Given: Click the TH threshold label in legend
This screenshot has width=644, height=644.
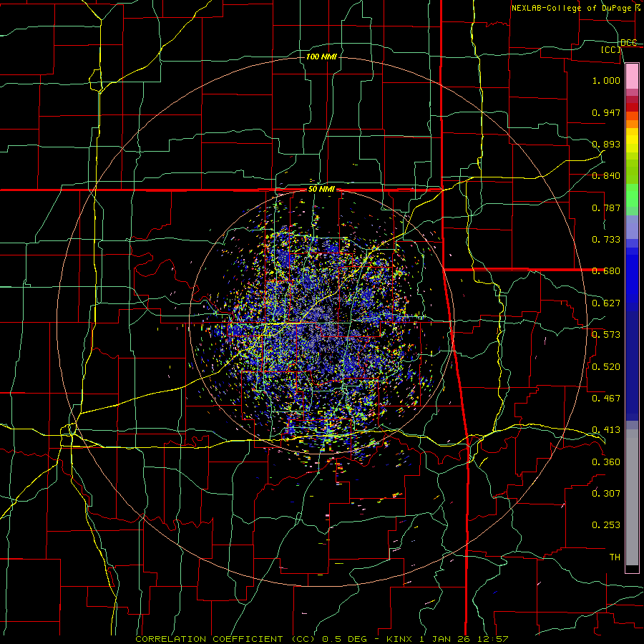Looking at the screenshot, I should pyautogui.click(x=615, y=557).
